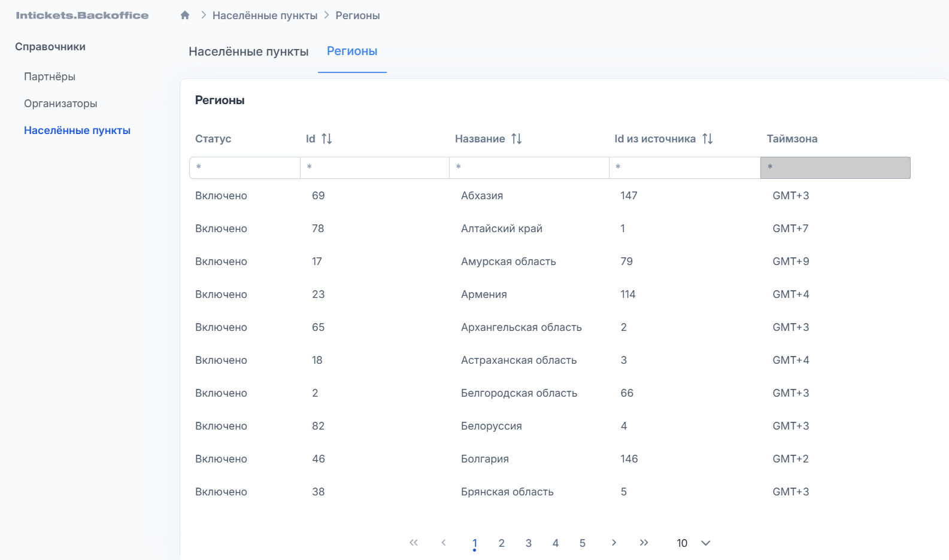
Task: Open Населённые пункты in sidebar
Action: (x=77, y=130)
